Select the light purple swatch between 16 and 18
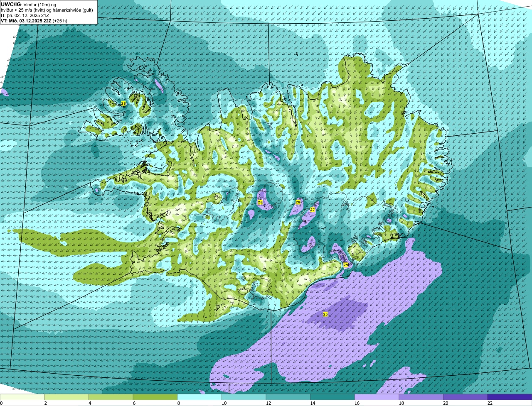Viewport: 532px width, 406px height. [x=377, y=397]
